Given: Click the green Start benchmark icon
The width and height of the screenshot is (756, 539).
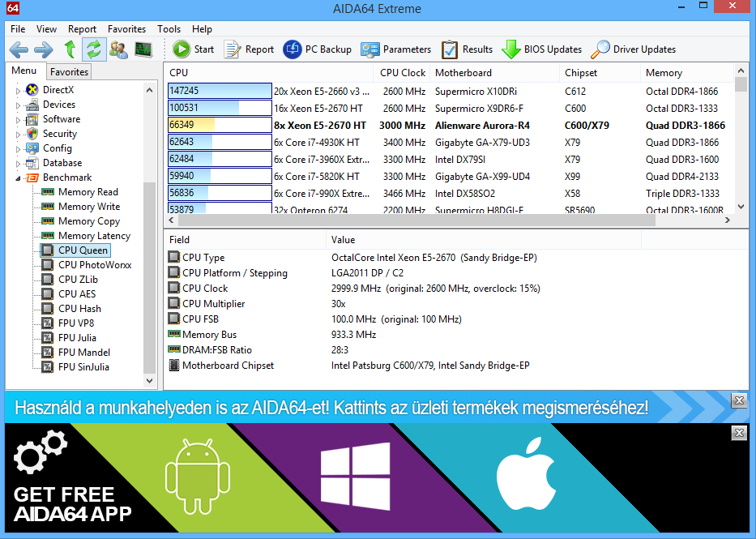Looking at the screenshot, I should pos(182,49).
